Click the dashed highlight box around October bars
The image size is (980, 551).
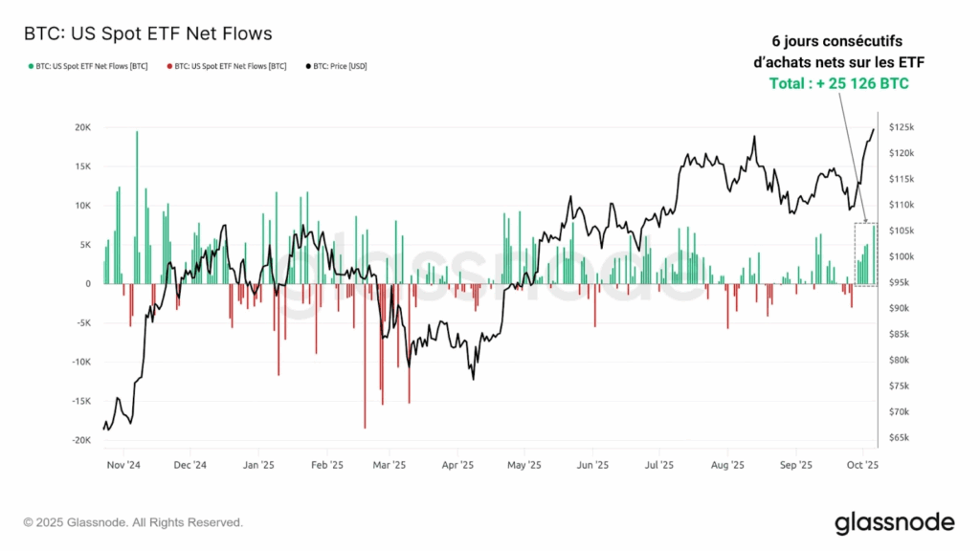point(866,253)
